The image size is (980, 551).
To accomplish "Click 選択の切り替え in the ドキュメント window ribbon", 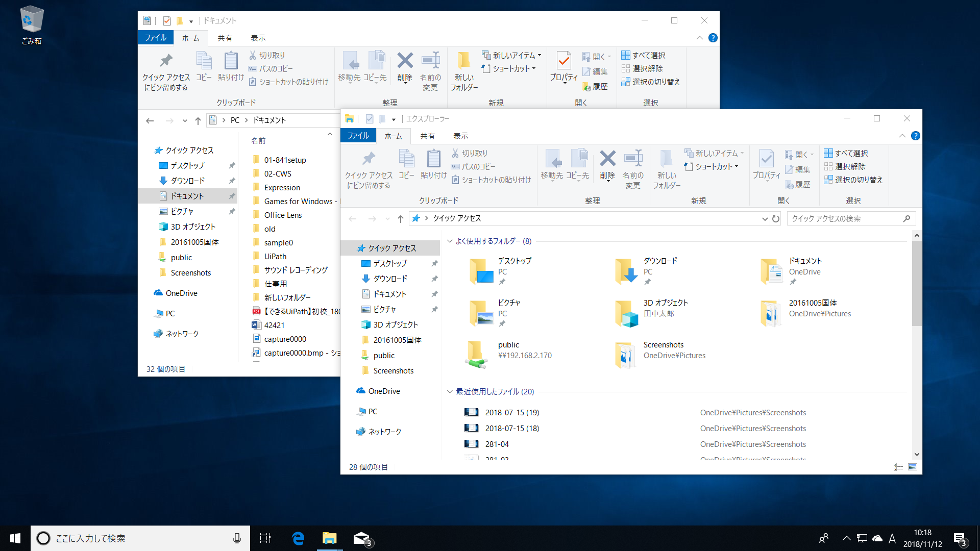I will tap(651, 82).
